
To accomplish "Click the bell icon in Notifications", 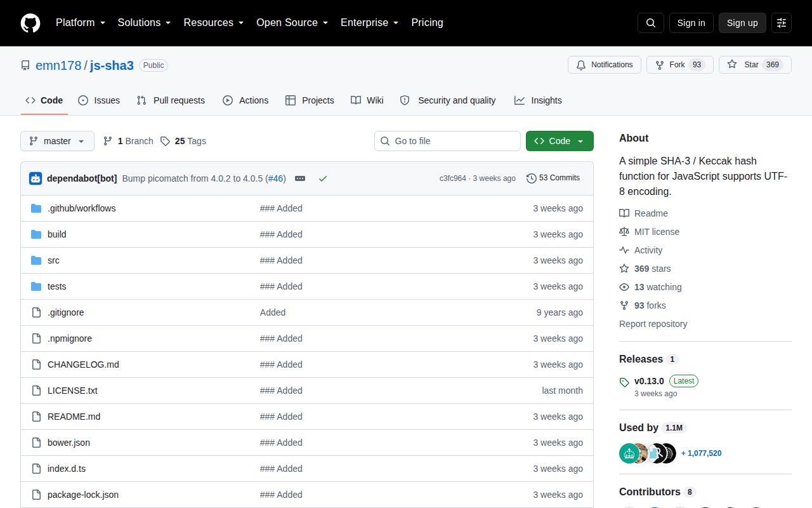I will click(x=581, y=65).
